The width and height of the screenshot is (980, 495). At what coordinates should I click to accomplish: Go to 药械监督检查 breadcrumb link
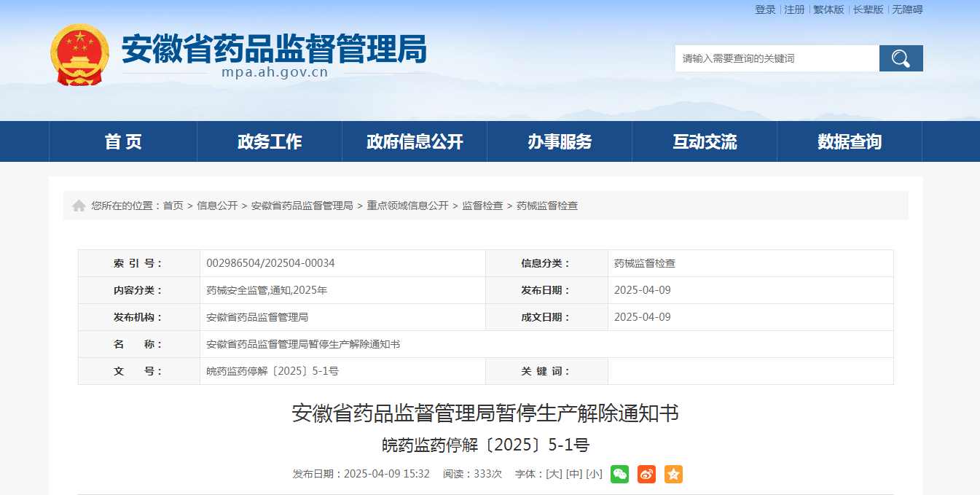547,206
